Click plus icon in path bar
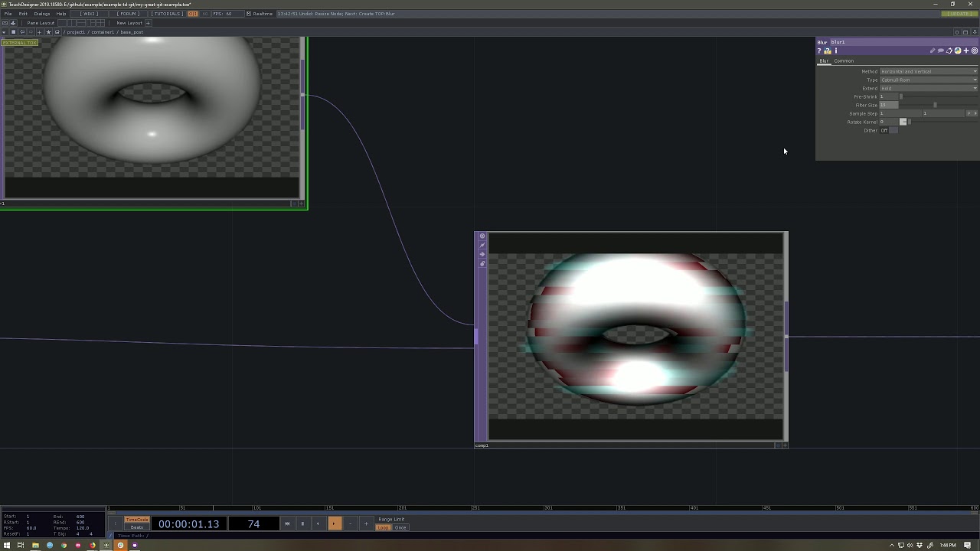The width and height of the screenshot is (980, 551). click(39, 32)
